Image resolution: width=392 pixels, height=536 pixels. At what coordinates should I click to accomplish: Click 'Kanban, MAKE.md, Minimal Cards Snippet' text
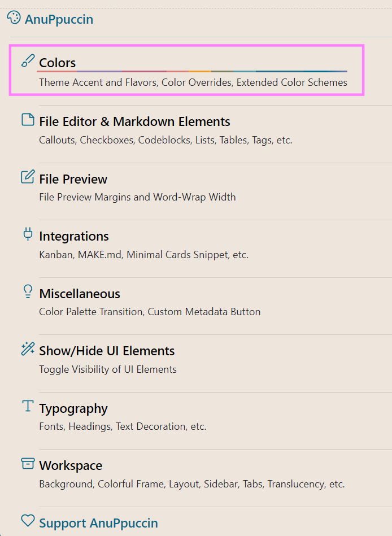coord(134,255)
